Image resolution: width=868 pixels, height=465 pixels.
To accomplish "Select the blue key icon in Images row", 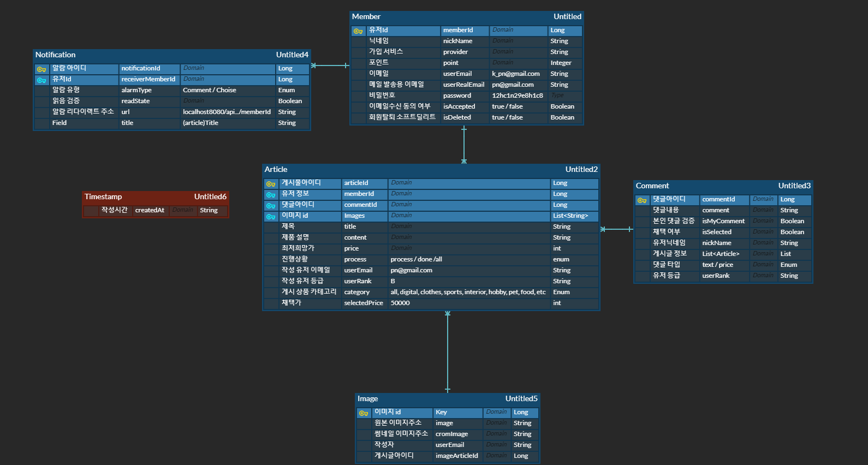I will (271, 217).
